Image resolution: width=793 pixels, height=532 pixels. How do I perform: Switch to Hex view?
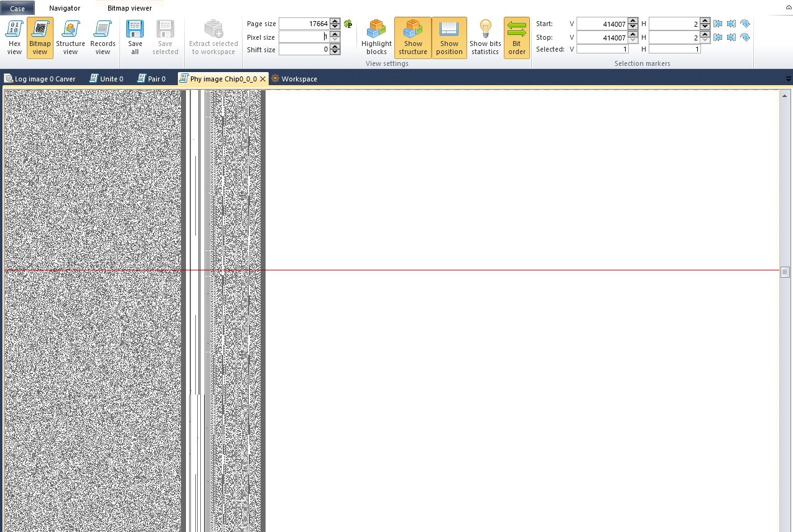pyautogui.click(x=14, y=37)
